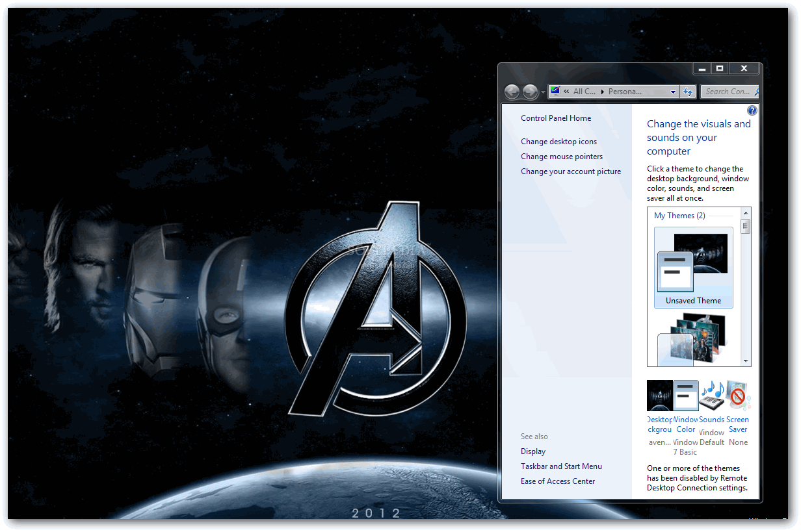
Task: Open Change your account picture link
Action: point(571,171)
